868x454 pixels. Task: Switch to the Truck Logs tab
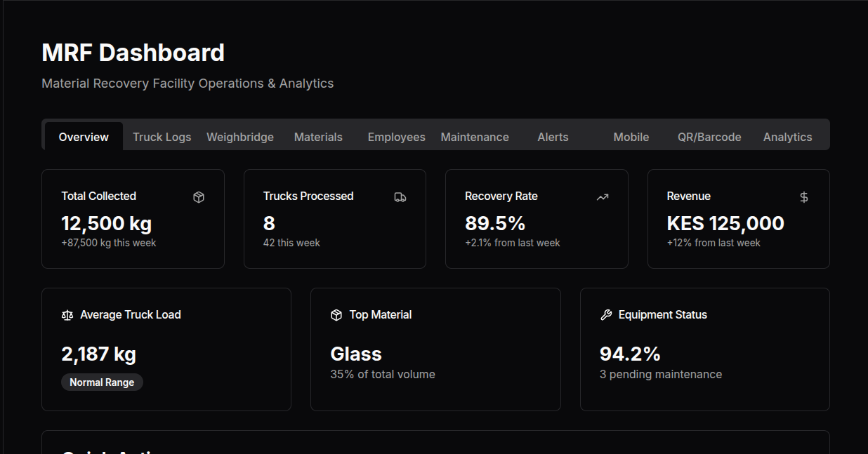tap(162, 137)
